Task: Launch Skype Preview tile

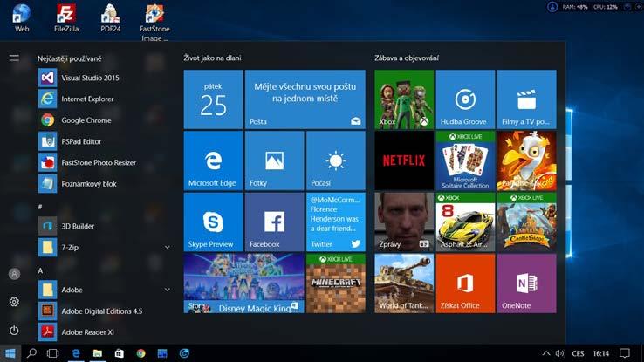Action: click(213, 222)
